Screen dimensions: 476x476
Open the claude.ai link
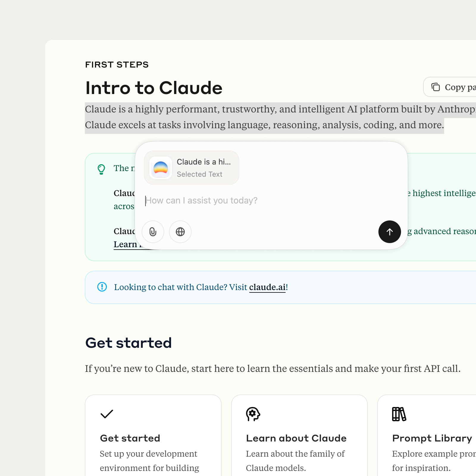pos(267,287)
